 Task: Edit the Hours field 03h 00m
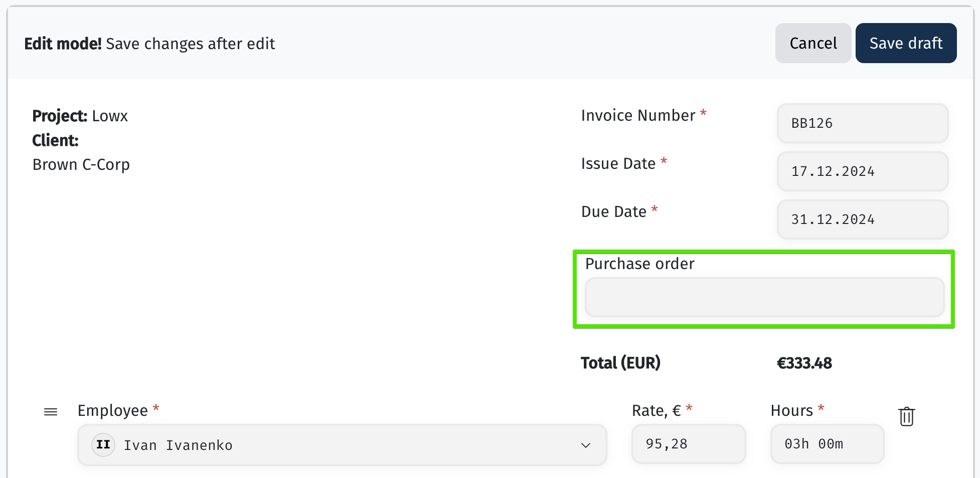pos(827,444)
